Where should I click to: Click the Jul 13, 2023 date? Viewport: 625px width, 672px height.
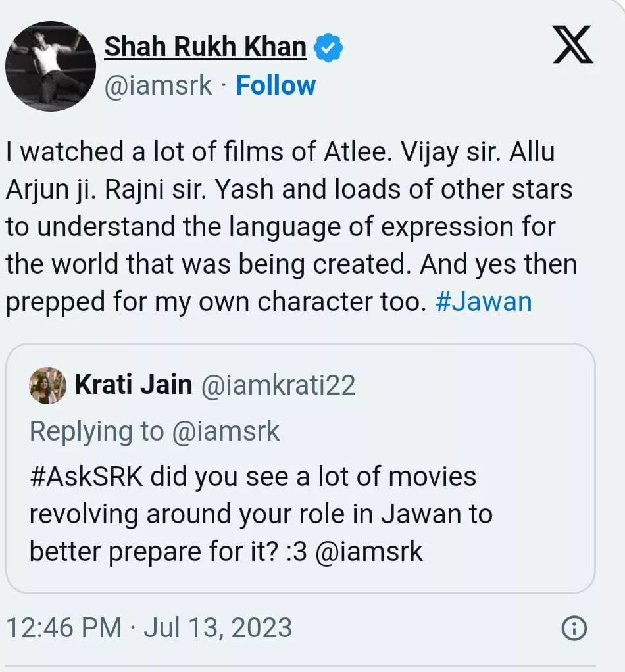click(x=218, y=627)
